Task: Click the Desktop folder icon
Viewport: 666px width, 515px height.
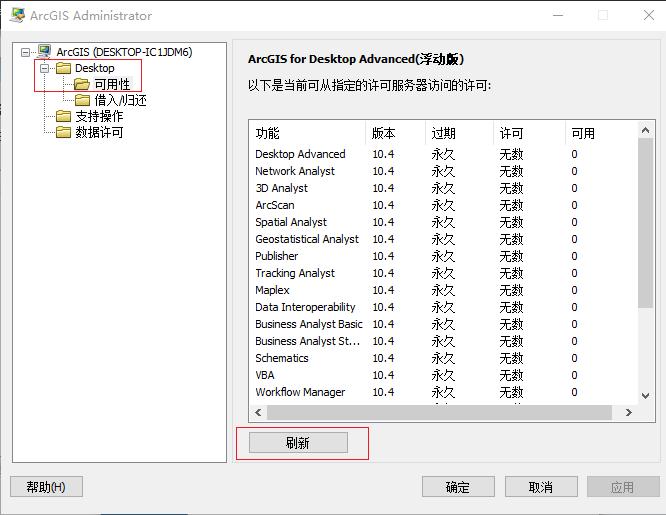Action: [63, 68]
